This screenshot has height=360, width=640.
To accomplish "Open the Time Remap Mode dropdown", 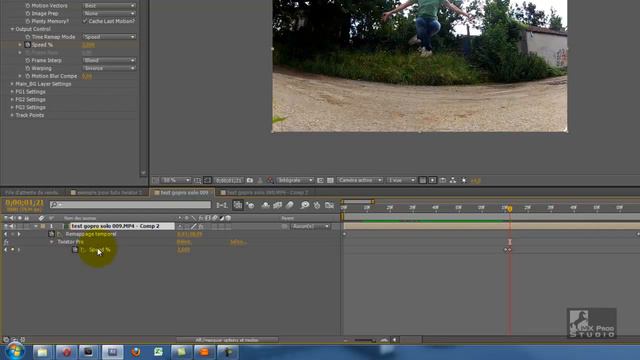I will click(109, 37).
